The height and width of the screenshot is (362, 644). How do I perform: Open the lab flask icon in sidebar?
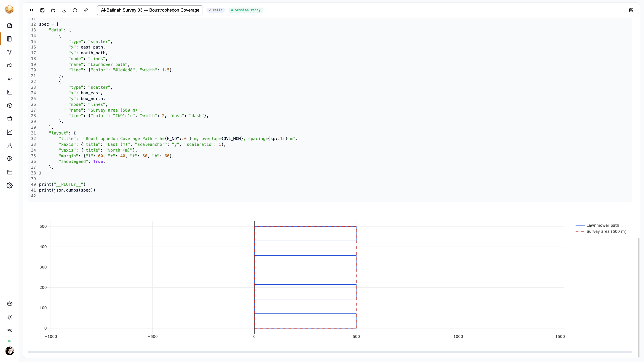point(10,146)
